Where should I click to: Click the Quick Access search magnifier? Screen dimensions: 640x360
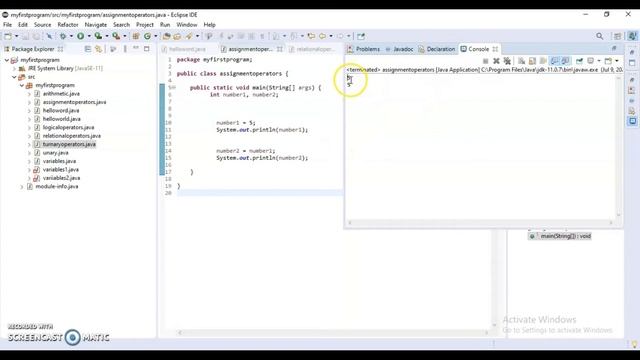point(599,36)
